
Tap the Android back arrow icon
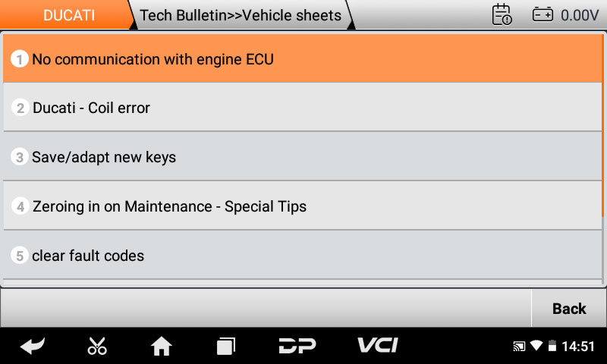(x=32, y=347)
